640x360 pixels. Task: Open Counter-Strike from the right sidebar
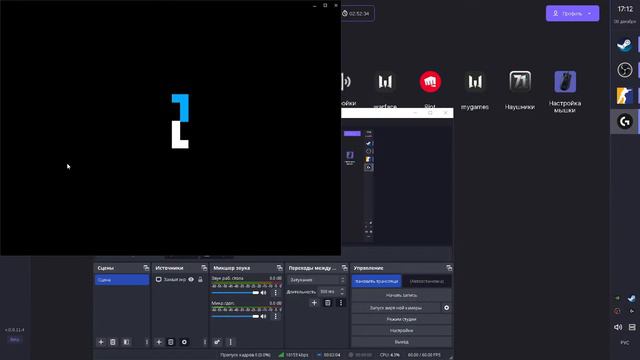pos(624,96)
